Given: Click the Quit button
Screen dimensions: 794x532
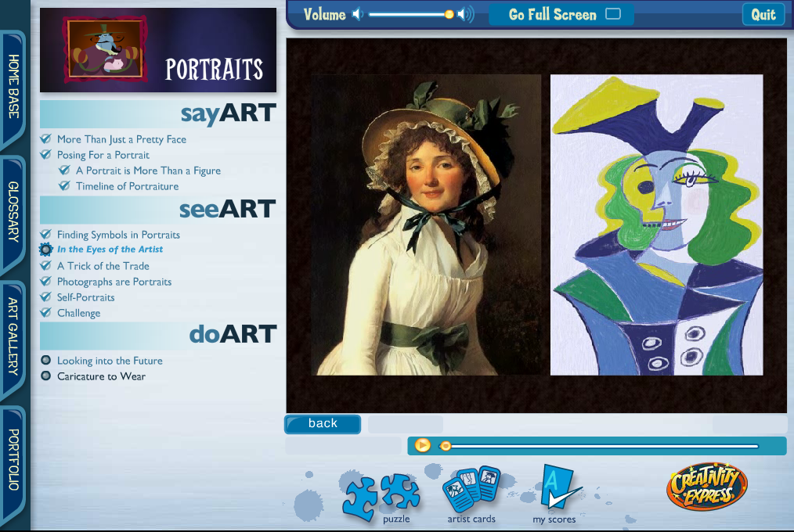Looking at the screenshot, I should [763, 15].
